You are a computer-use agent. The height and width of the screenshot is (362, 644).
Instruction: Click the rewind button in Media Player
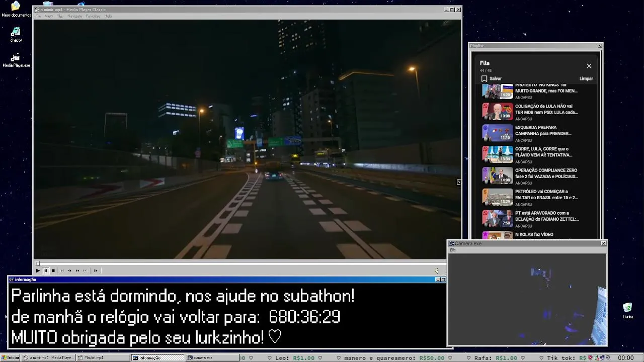pos(69,270)
